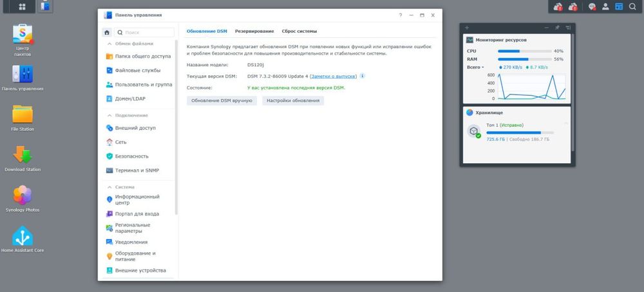The image size is (644, 292).
Task: Click the info icon next to release notes
Action: click(362, 76)
